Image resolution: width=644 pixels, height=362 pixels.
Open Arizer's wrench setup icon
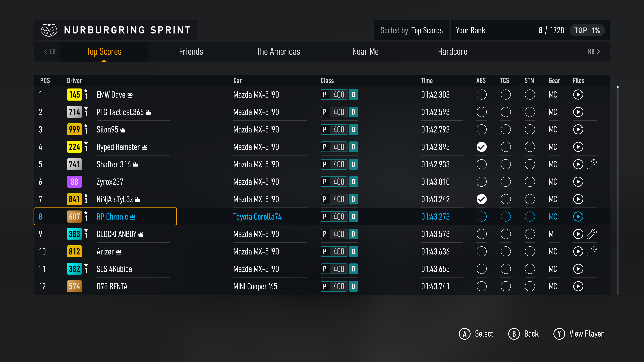592,251
